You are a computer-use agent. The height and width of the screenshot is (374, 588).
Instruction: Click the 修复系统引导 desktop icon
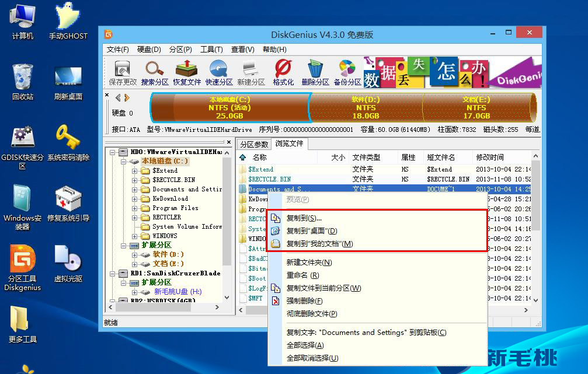tap(68, 204)
